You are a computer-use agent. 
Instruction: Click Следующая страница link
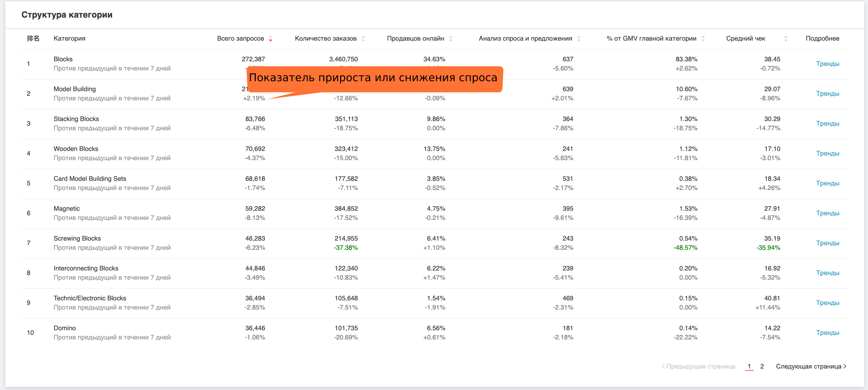[811, 366]
